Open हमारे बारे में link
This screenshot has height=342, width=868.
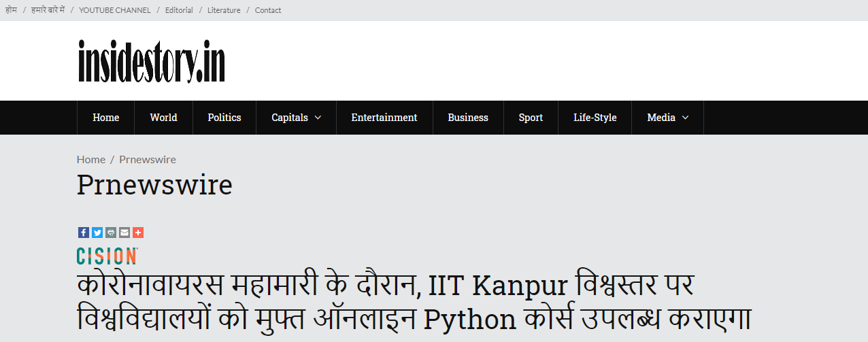pyautogui.click(x=48, y=10)
